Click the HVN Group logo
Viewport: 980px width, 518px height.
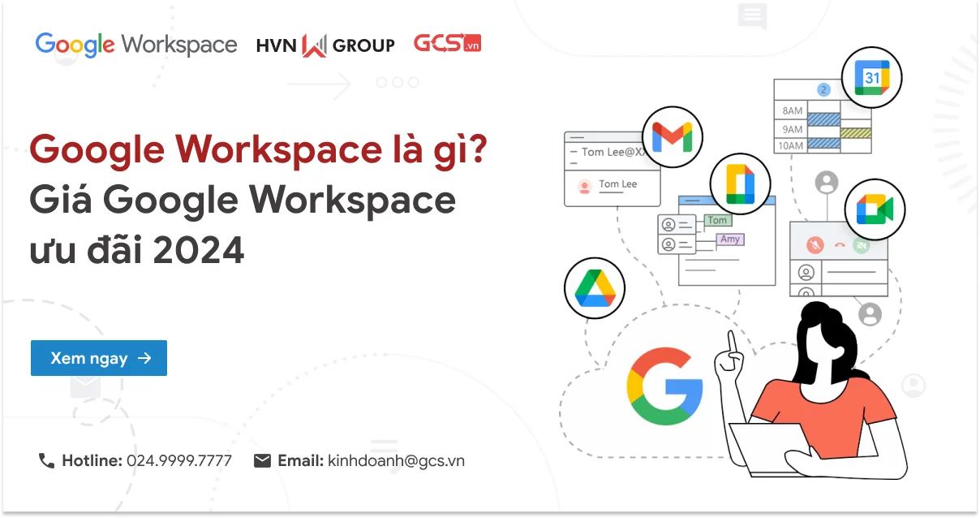tap(325, 45)
